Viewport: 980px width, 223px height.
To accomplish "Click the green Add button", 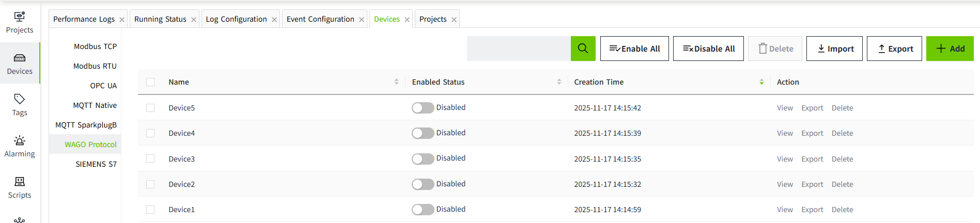I will [x=950, y=49].
